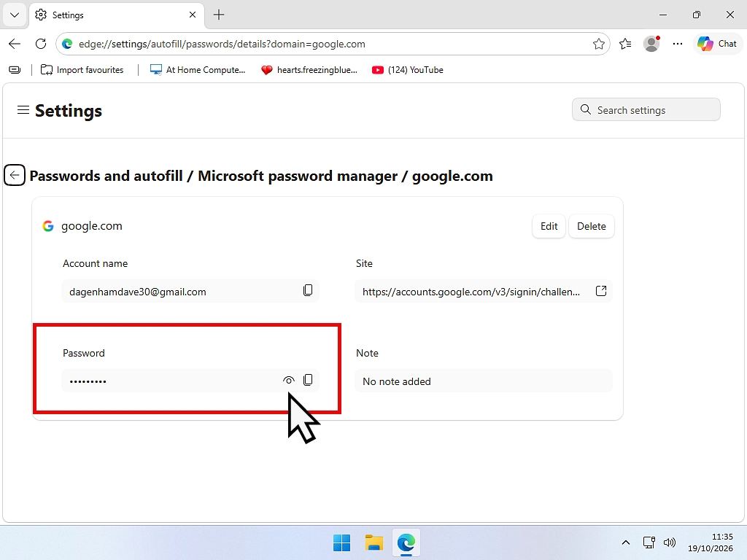Viewport: 747px width, 560px height.
Task: Refresh the settings page
Action: tap(41, 44)
